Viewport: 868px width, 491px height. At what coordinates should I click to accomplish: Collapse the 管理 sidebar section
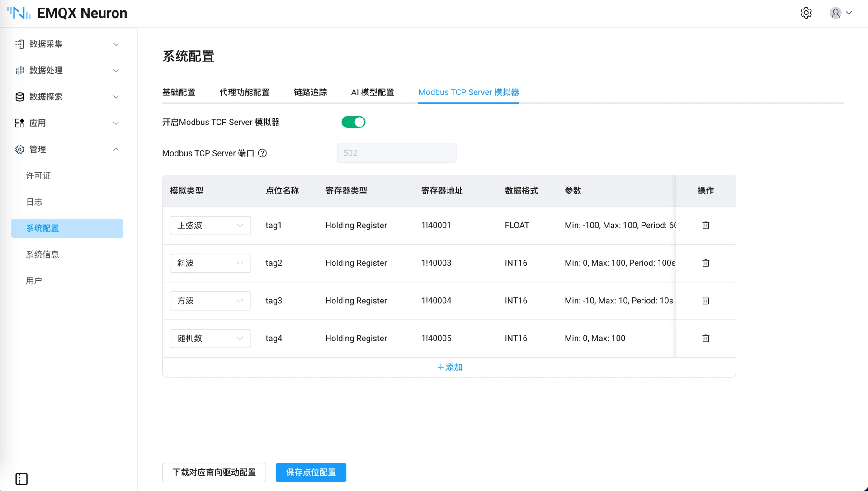pos(67,149)
